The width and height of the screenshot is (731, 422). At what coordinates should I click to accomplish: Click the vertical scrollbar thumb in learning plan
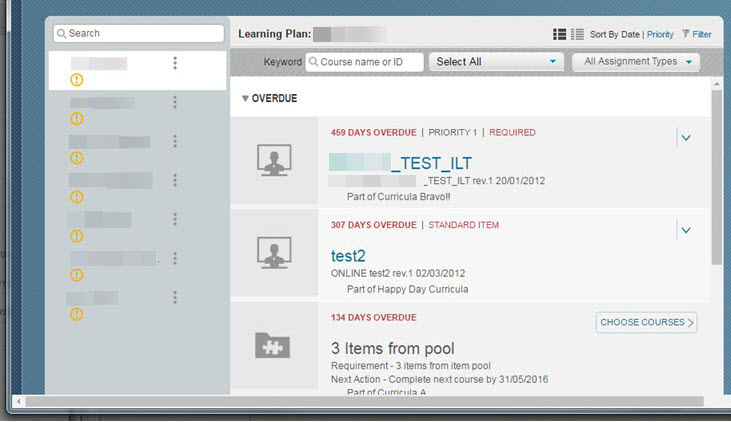pos(717,178)
